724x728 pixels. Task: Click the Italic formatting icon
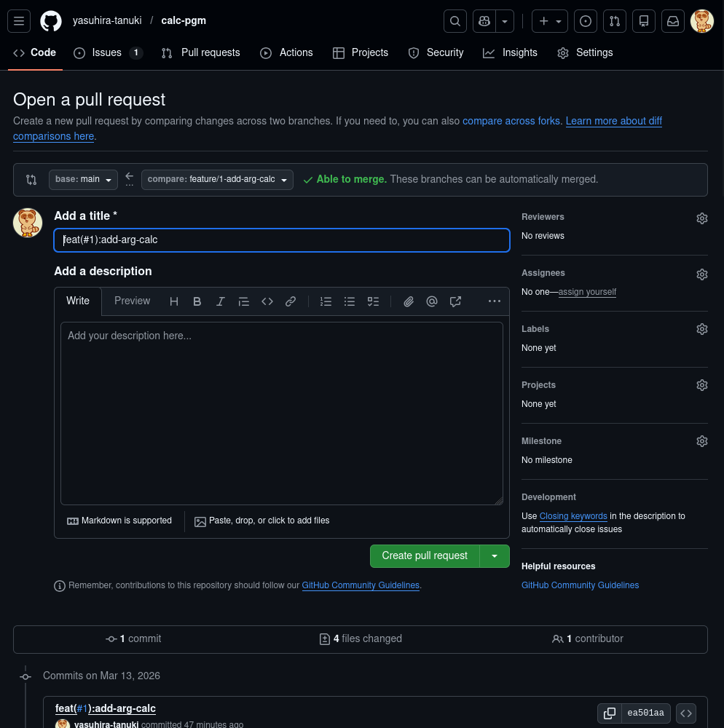click(220, 301)
